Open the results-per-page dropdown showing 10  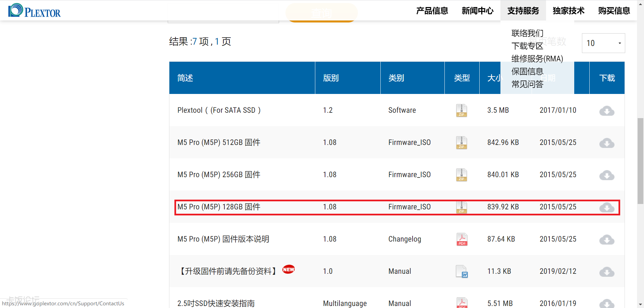[x=603, y=43]
